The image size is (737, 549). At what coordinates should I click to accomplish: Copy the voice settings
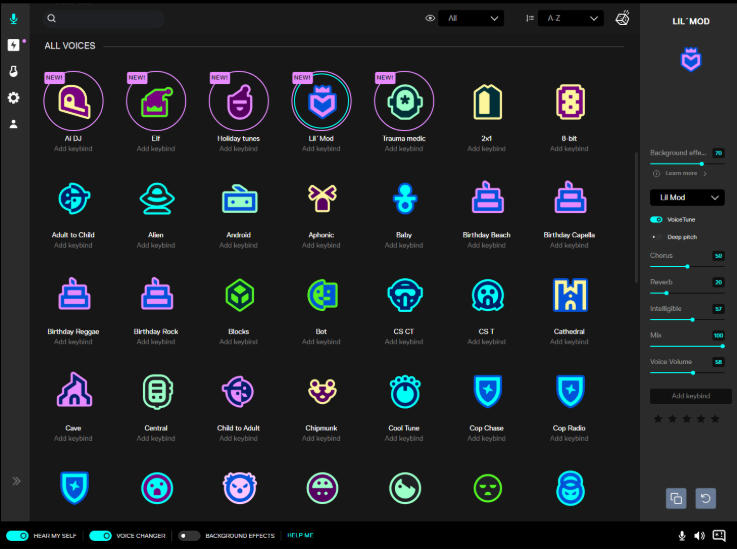tap(676, 498)
